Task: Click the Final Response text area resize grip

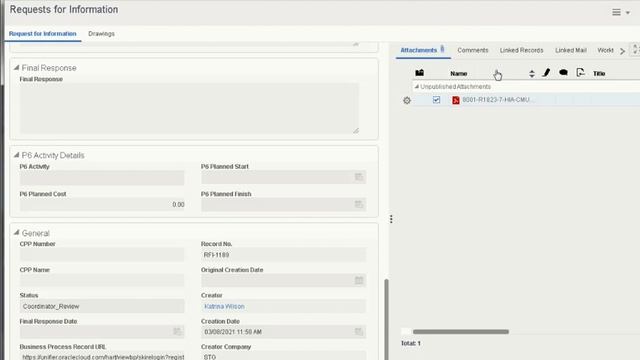Action: point(356,131)
